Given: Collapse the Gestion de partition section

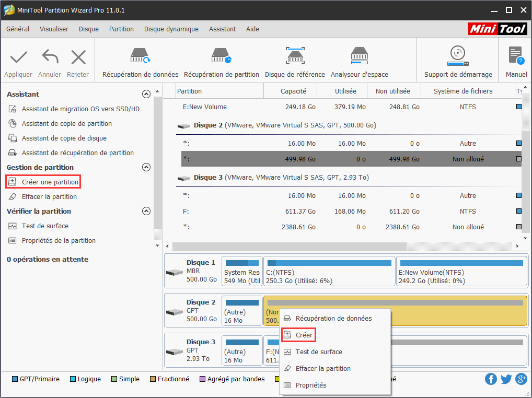Looking at the screenshot, I should 147,167.
